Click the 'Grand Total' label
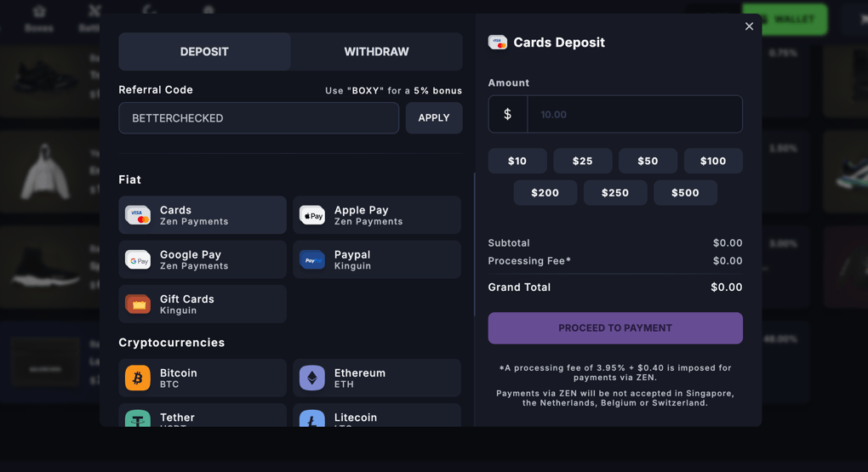This screenshot has height=472, width=868. (519, 287)
